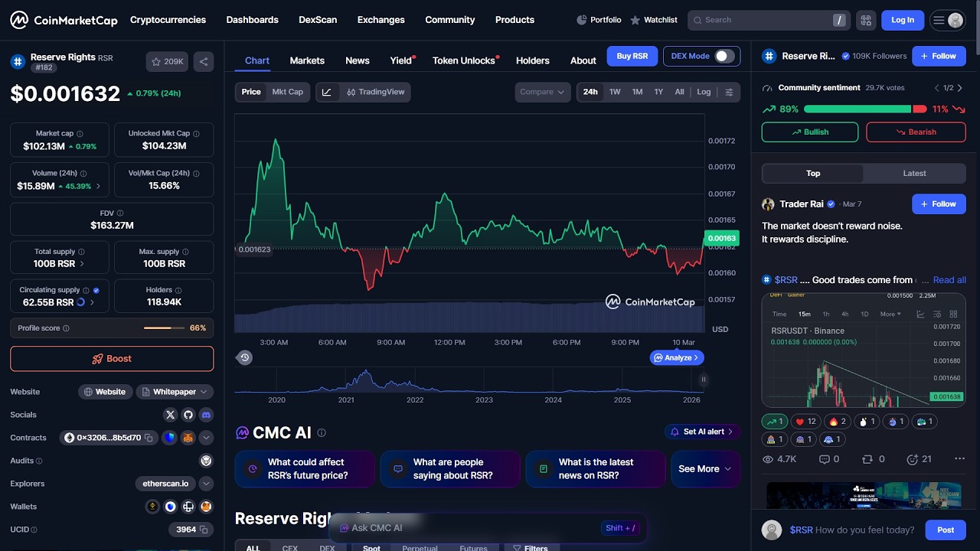Follow Trader Rai
Viewport: 980px width, 551px height.
939,204
